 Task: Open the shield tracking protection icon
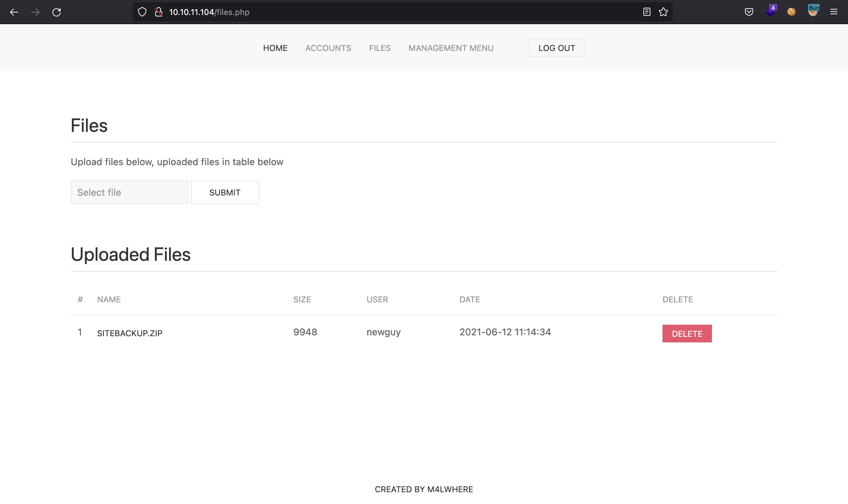[142, 12]
